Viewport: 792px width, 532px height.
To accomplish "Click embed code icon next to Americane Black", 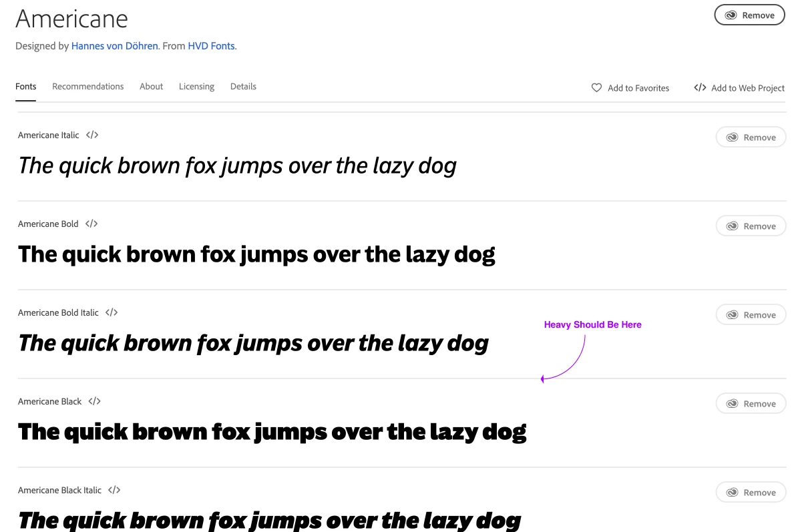I will pyautogui.click(x=94, y=401).
